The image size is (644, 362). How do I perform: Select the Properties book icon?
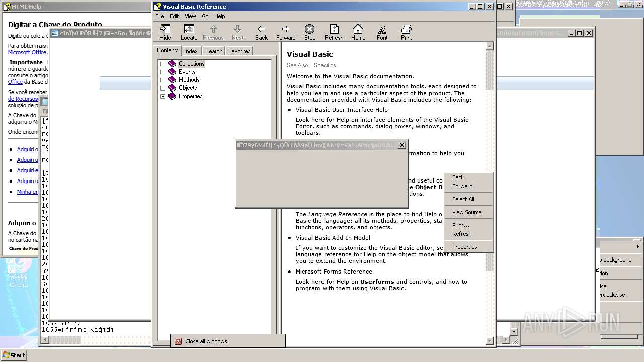pyautogui.click(x=172, y=96)
